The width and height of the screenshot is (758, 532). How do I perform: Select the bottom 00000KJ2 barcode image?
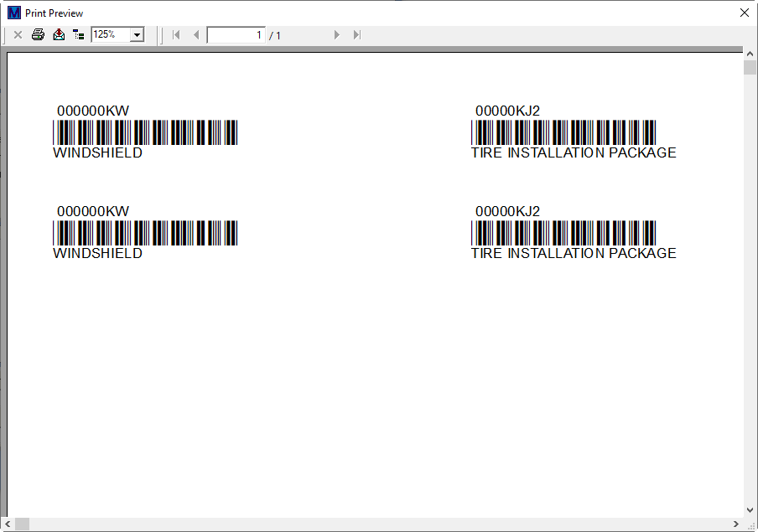[563, 233]
